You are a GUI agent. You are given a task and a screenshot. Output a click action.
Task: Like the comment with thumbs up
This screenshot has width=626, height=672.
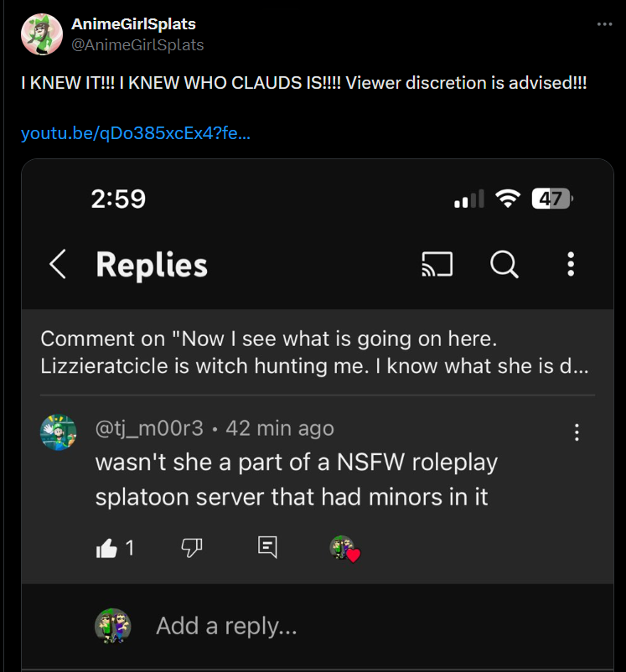pos(106,548)
